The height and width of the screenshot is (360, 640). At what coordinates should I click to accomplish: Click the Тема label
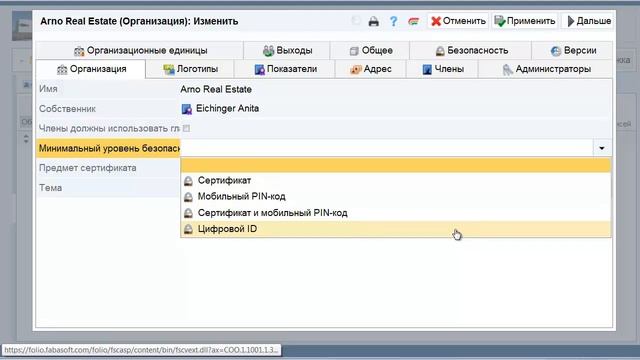point(50,188)
